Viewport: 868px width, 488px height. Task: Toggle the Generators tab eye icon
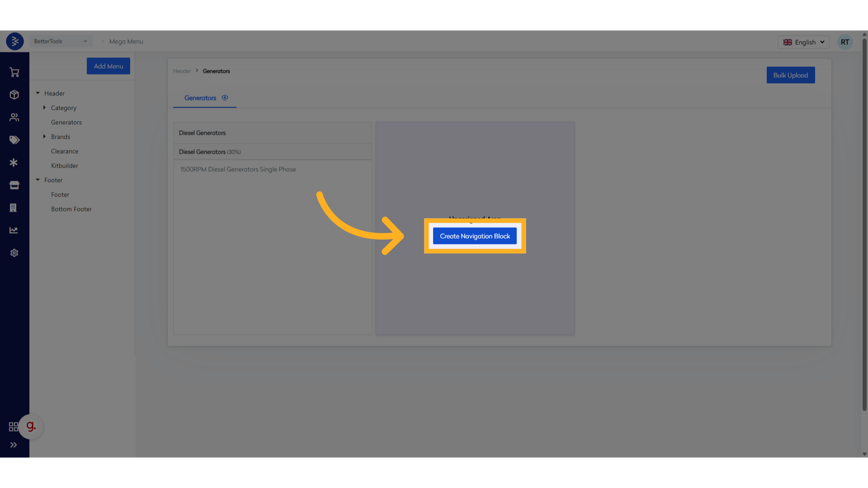225,98
